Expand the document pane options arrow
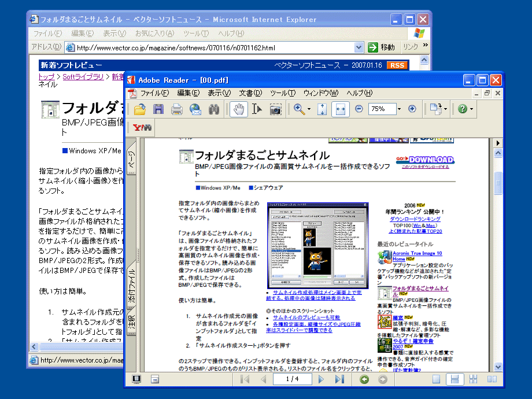Viewport: 532px width, 399px height. (498, 143)
